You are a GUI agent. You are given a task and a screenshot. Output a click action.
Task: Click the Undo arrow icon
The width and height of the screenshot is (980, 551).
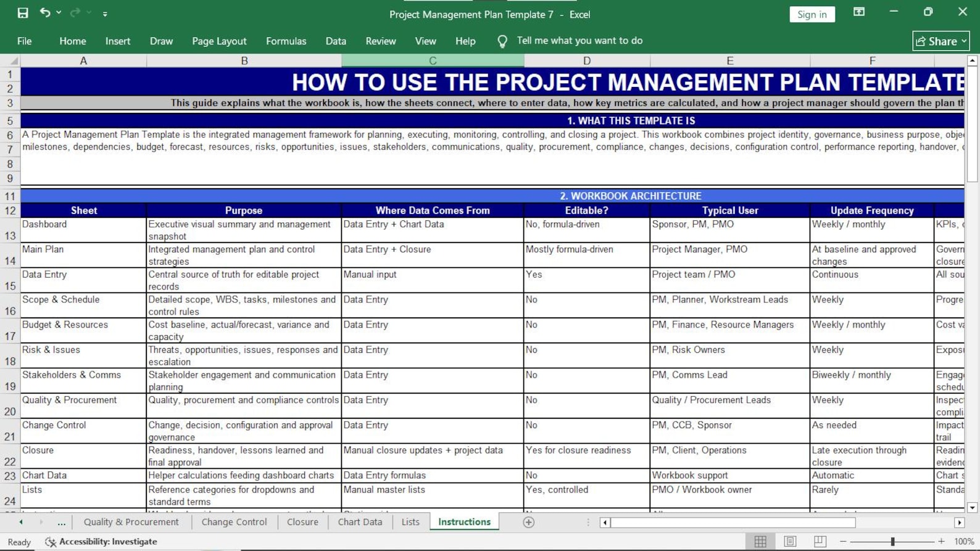point(45,12)
